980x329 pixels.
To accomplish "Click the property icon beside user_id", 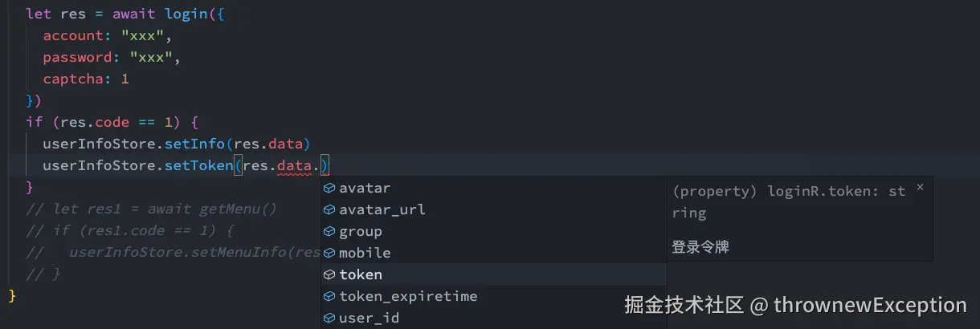I will 329,318.
